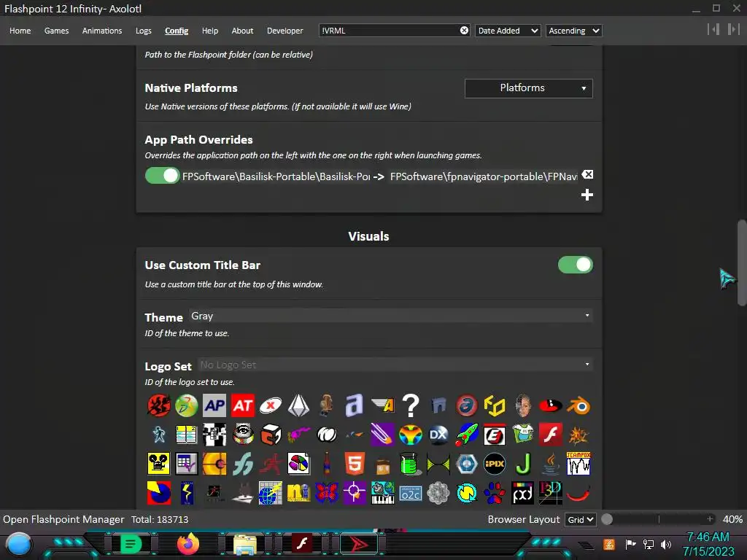Select the paw print logo
Screen dimensions: 747x560
click(x=495, y=493)
